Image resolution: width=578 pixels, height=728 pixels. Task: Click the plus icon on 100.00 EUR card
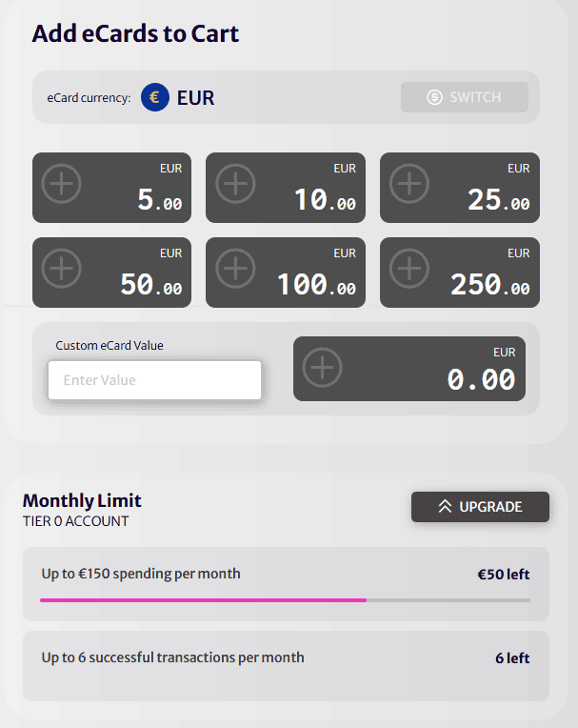point(235,269)
